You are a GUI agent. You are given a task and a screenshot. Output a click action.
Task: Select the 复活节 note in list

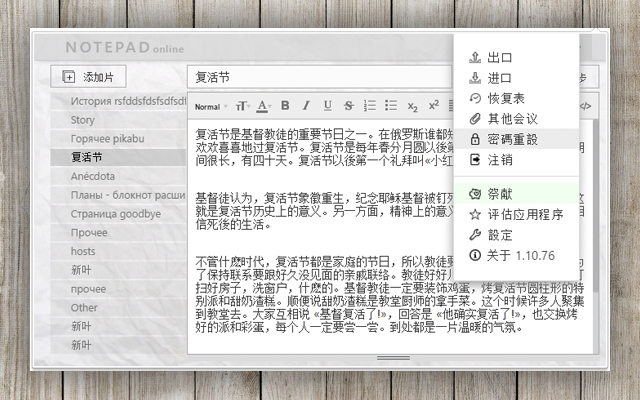[x=118, y=157]
